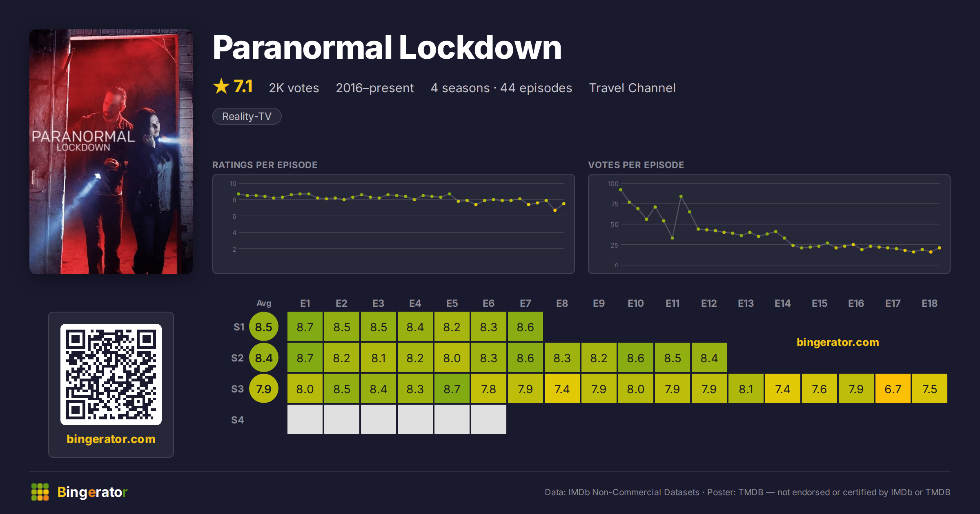
Task: Click the Avg column header
Action: (x=264, y=304)
